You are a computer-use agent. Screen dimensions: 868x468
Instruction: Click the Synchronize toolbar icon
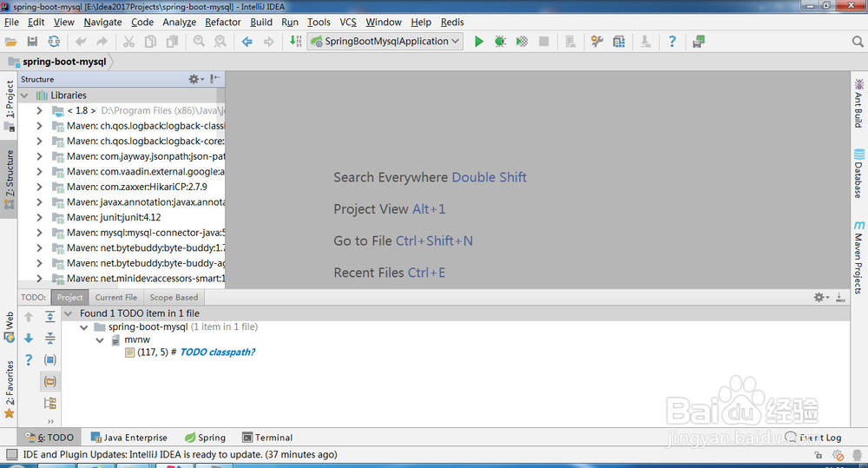[x=54, y=42]
